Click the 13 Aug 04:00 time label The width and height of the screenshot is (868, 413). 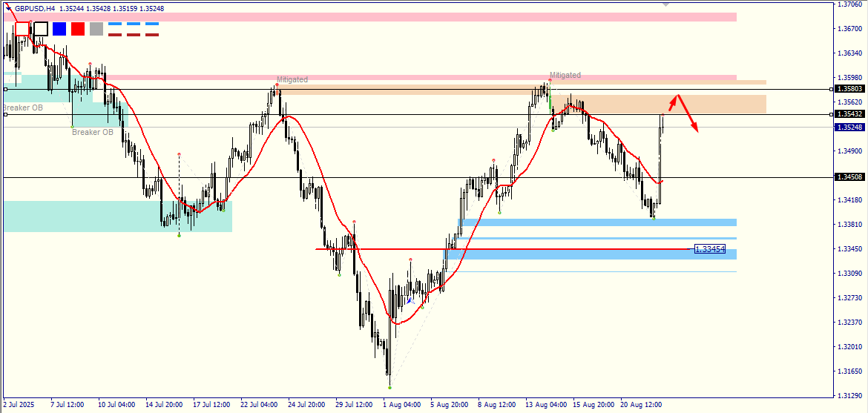coord(546,405)
